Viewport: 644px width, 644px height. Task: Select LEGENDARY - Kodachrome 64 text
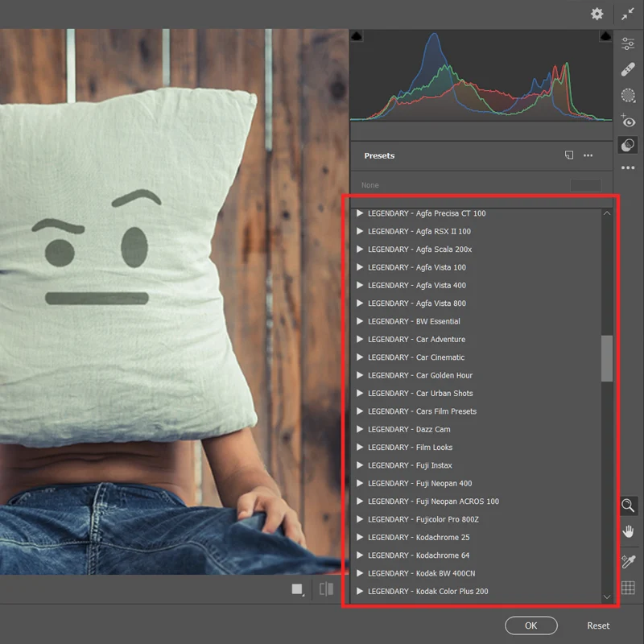[x=419, y=555]
